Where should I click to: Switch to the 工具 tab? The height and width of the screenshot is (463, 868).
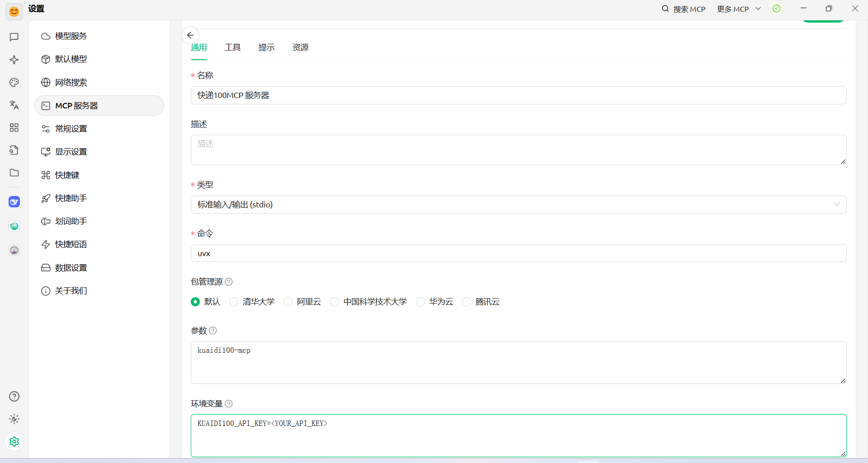pos(233,47)
